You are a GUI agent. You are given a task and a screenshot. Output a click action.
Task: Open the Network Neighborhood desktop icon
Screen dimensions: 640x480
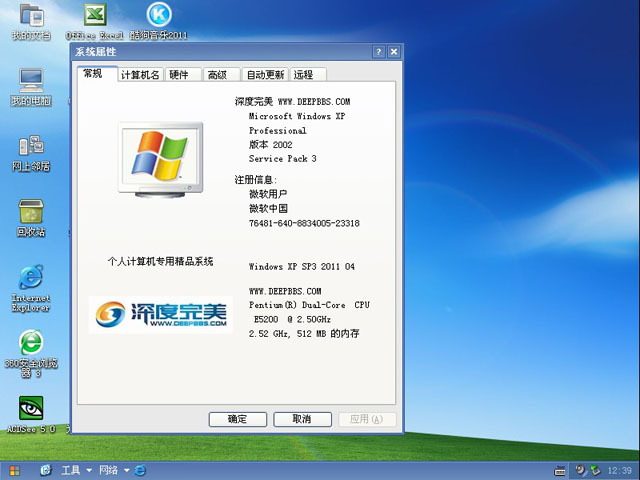point(30,148)
